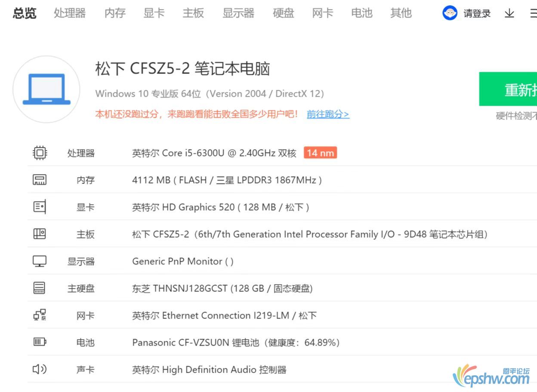Click the green 重新 rescan button
Viewport: 537px width, 392px height.
(x=508, y=89)
